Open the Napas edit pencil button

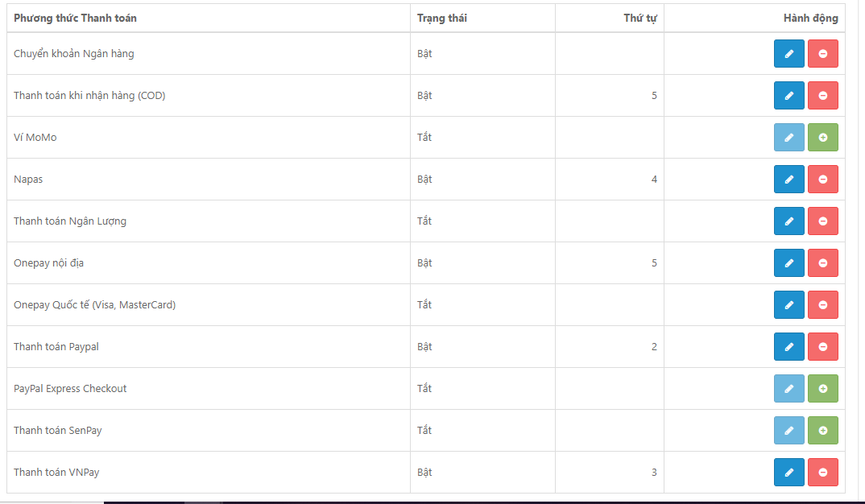pos(788,180)
